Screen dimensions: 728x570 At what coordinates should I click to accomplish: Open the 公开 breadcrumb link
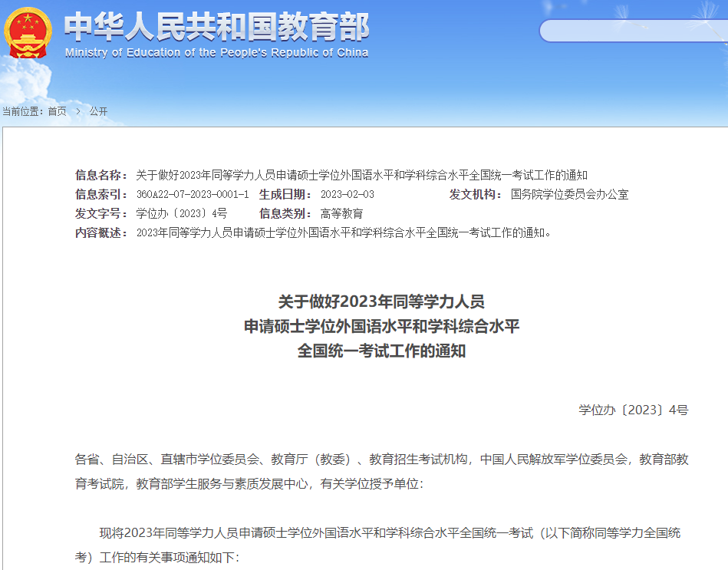[x=98, y=110]
